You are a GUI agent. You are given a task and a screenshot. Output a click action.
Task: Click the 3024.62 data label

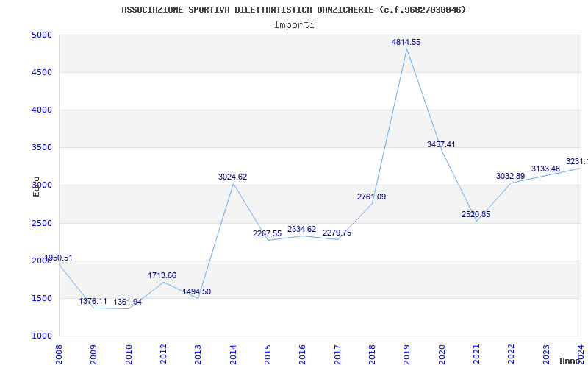pyautogui.click(x=232, y=177)
